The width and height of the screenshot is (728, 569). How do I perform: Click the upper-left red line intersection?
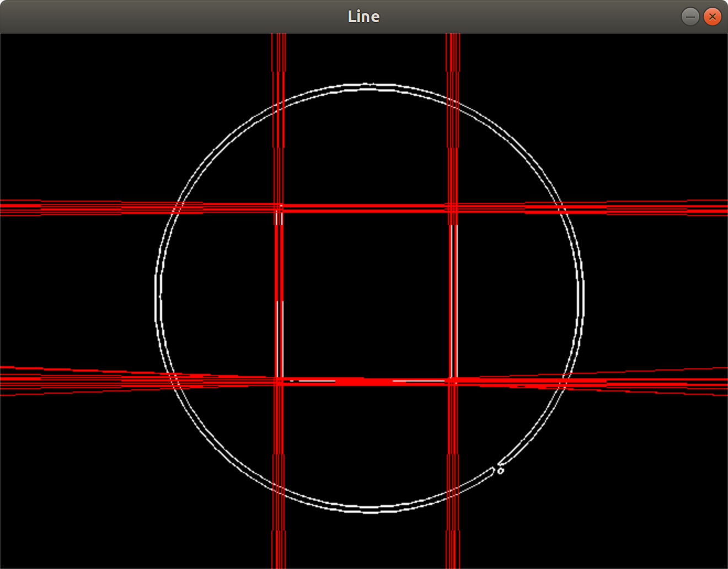(x=279, y=208)
